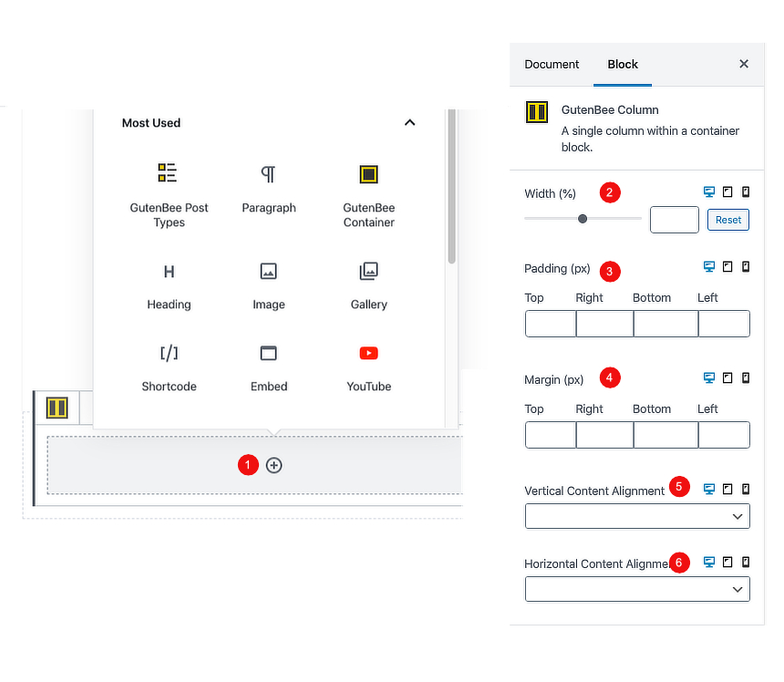784x682 pixels.
Task: Insert a Heading block
Action: point(169,284)
